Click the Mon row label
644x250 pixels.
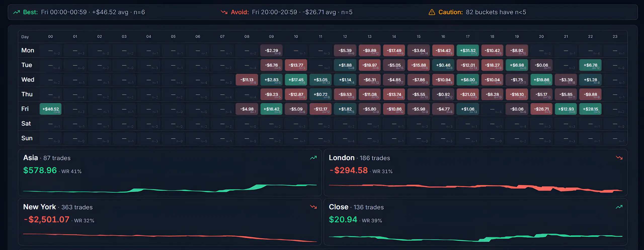click(x=28, y=50)
